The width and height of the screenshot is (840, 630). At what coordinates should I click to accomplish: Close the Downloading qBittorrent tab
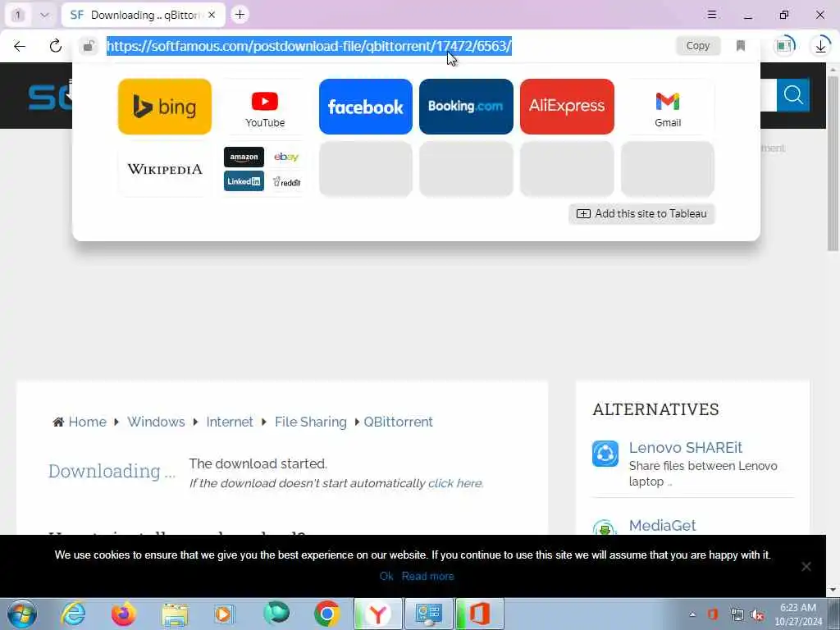[x=212, y=15]
